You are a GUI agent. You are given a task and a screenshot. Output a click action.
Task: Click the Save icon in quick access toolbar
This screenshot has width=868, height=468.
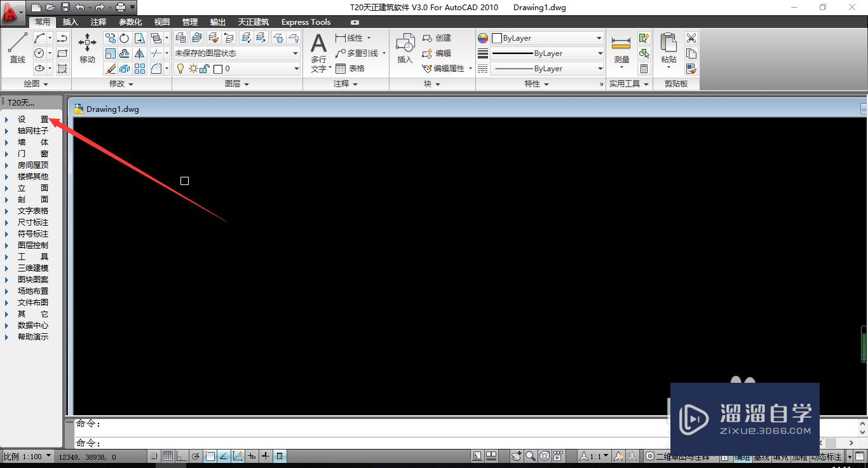coord(65,8)
